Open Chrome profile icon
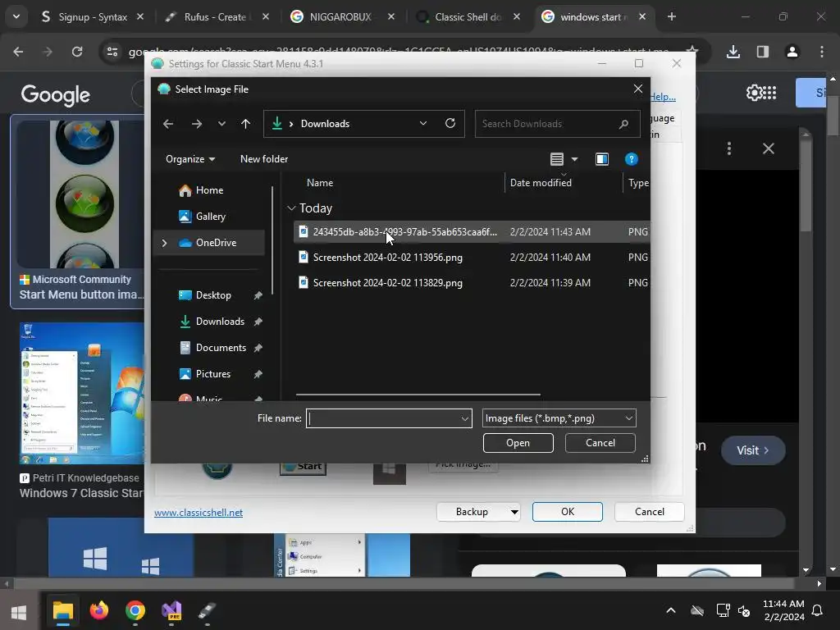The image size is (840, 630). coord(792,52)
